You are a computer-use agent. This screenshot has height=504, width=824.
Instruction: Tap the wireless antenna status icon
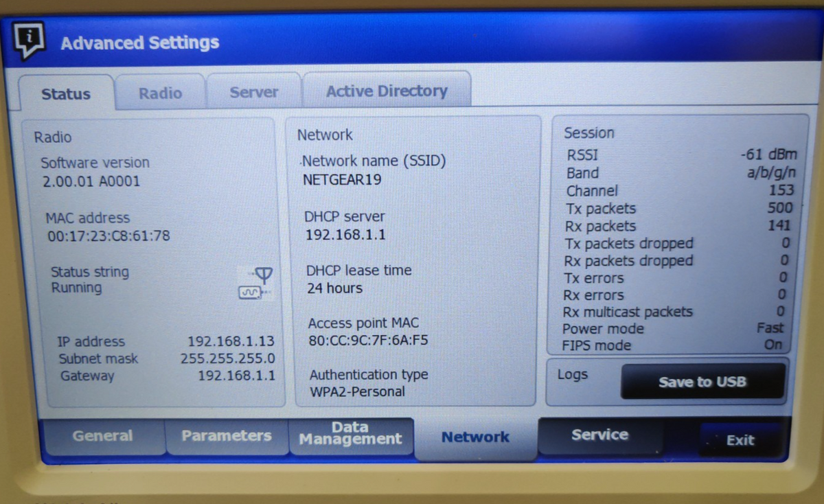[x=256, y=283]
